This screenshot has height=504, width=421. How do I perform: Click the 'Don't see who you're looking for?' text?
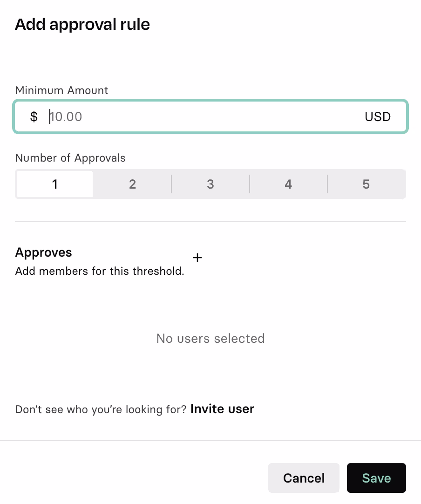pyautogui.click(x=101, y=409)
